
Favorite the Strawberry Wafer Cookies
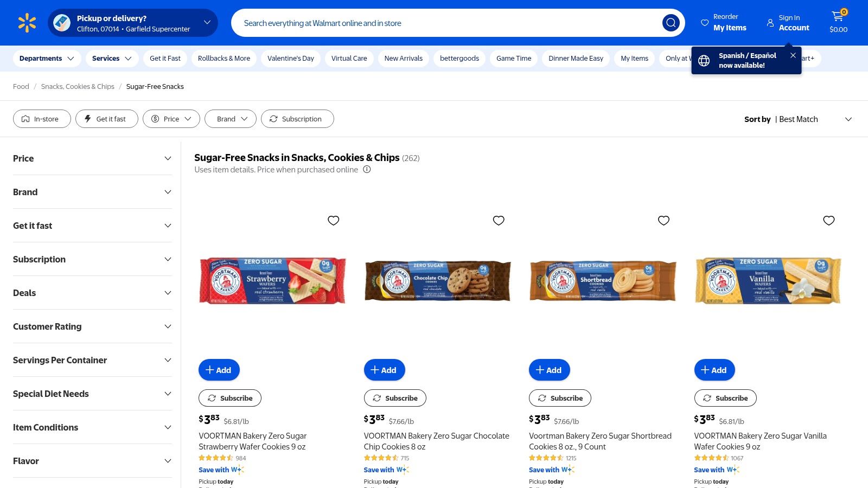334,221
